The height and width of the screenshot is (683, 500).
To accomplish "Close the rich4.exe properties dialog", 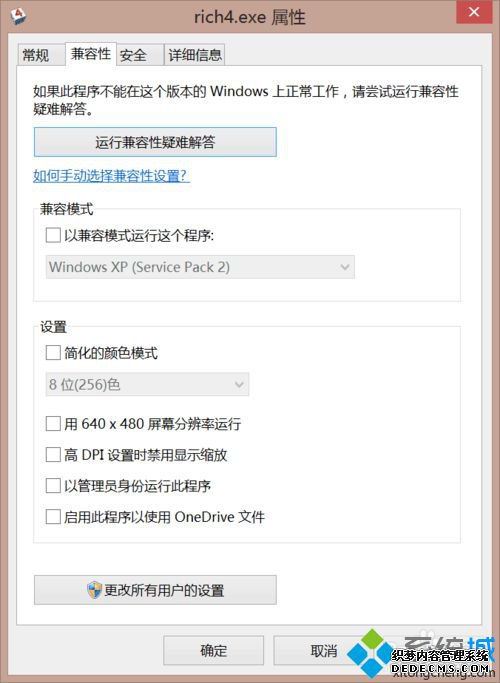I will [x=474, y=12].
